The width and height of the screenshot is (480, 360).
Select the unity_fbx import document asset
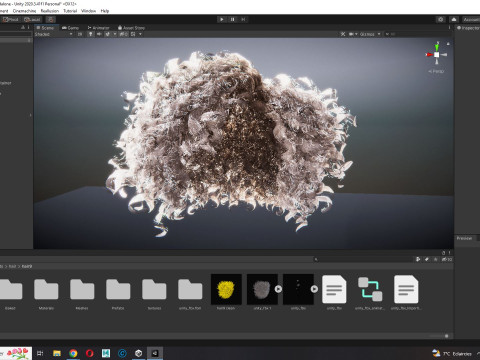[406, 289]
